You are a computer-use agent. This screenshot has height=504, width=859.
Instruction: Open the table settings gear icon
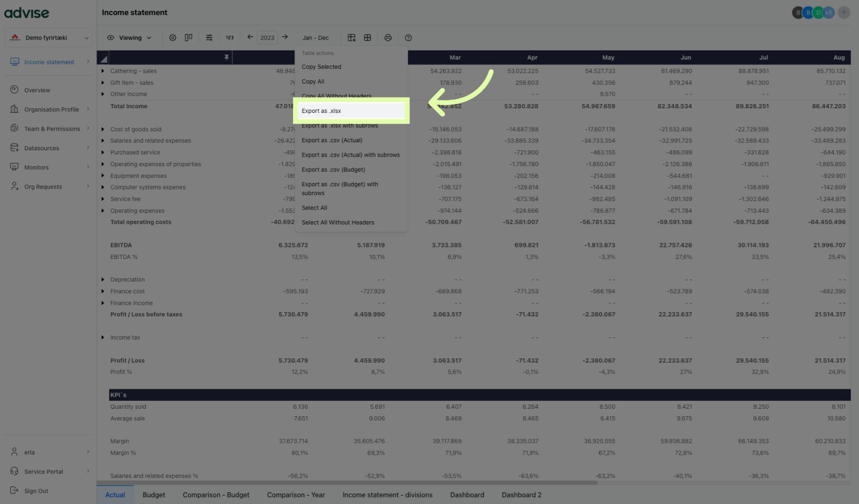(x=173, y=37)
